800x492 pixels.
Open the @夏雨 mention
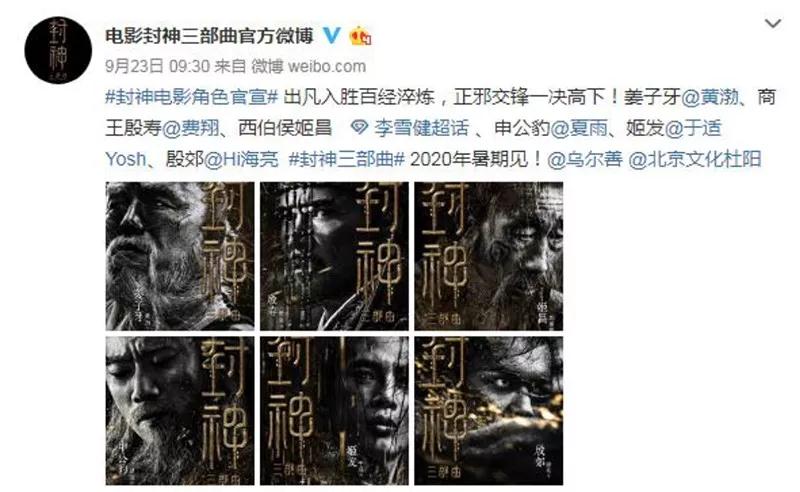pyautogui.click(x=579, y=128)
